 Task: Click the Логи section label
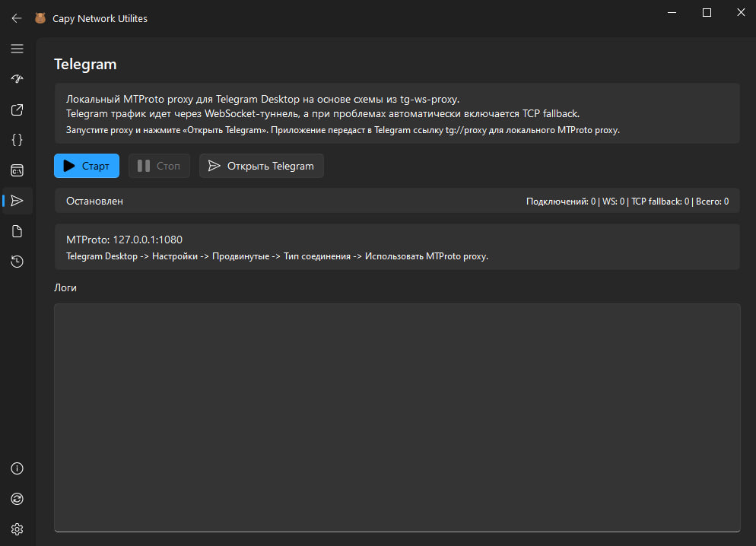tap(65, 287)
